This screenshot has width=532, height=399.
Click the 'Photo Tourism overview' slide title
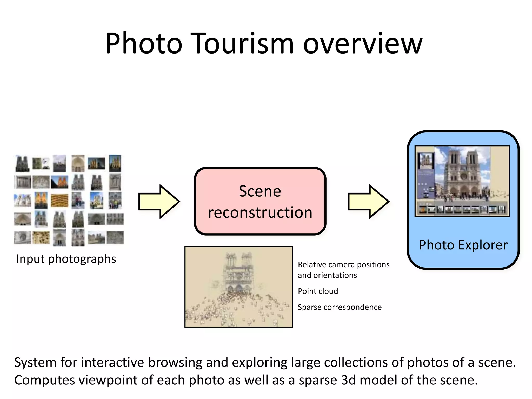point(264,43)
